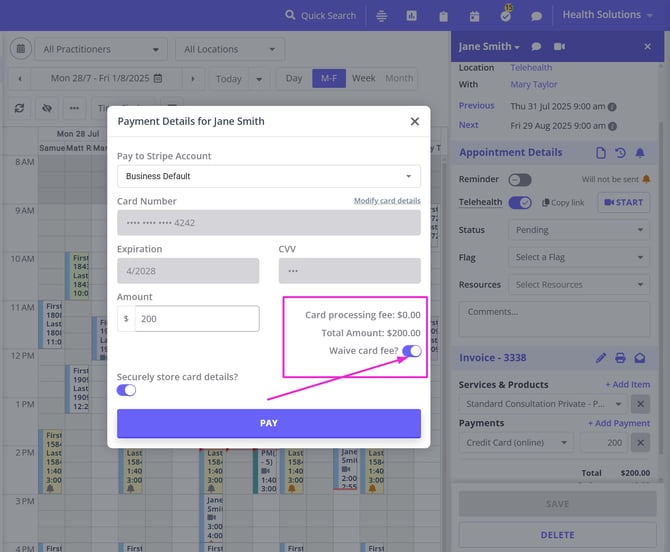
Task: Open the tasks icon with 15 badge
Action: [x=505, y=16]
